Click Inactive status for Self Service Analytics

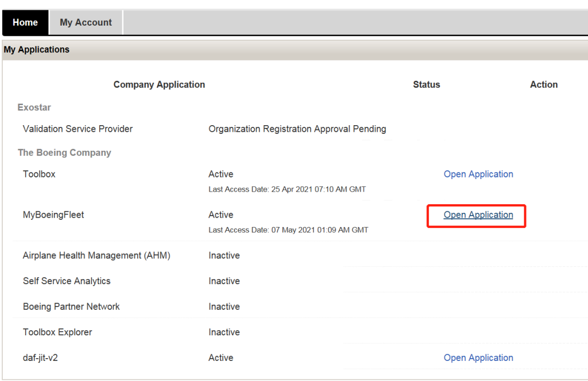pyautogui.click(x=224, y=281)
